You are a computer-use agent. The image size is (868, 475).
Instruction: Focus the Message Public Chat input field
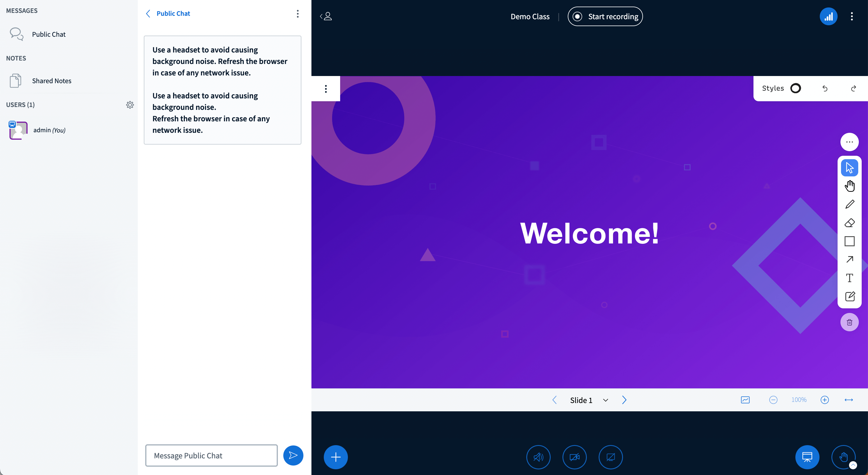pos(211,455)
